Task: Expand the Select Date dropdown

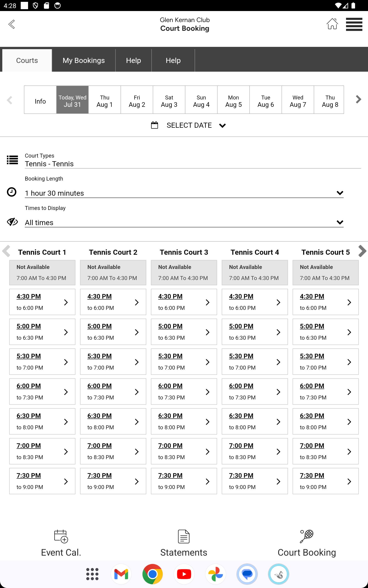Action: pyautogui.click(x=189, y=125)
